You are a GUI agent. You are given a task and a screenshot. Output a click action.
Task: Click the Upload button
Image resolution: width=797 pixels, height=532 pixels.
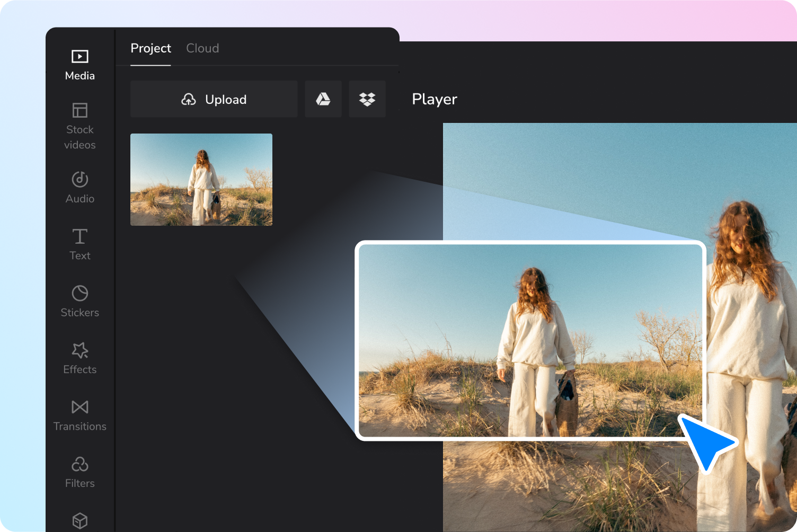tap(214, 99)
